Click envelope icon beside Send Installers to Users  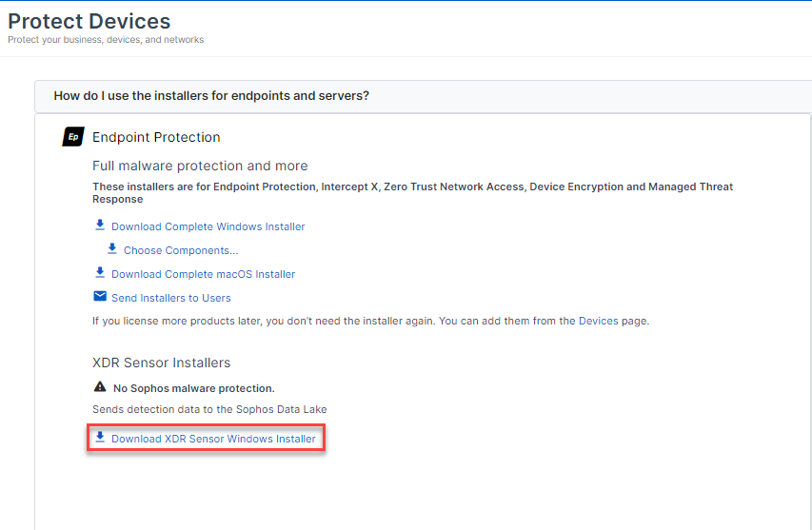100,297
